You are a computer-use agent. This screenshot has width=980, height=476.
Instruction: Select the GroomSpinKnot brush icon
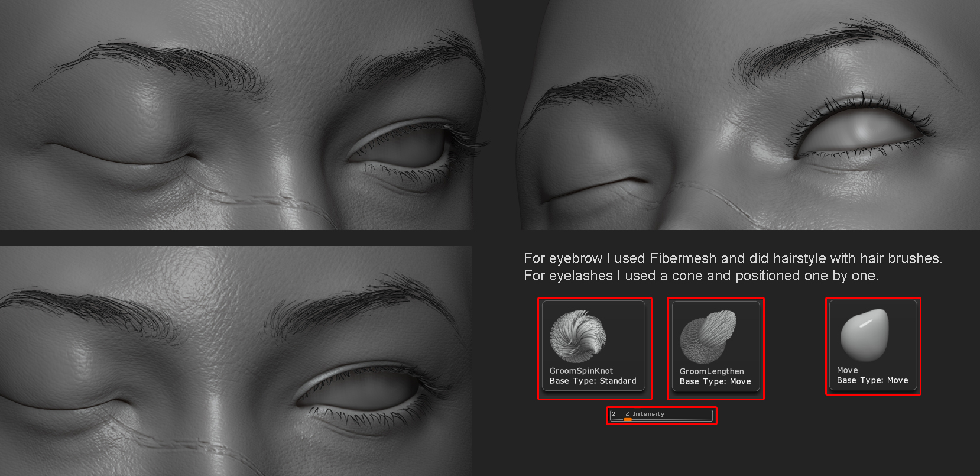click(x=578, y=336)
